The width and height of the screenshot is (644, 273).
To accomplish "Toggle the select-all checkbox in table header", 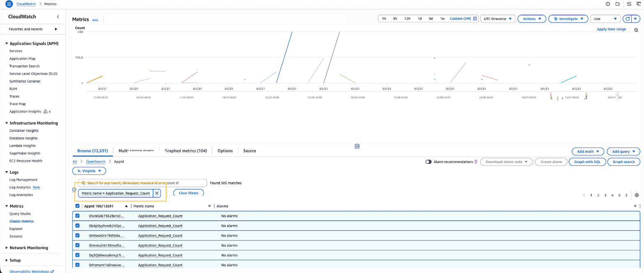I will (77, 206).
